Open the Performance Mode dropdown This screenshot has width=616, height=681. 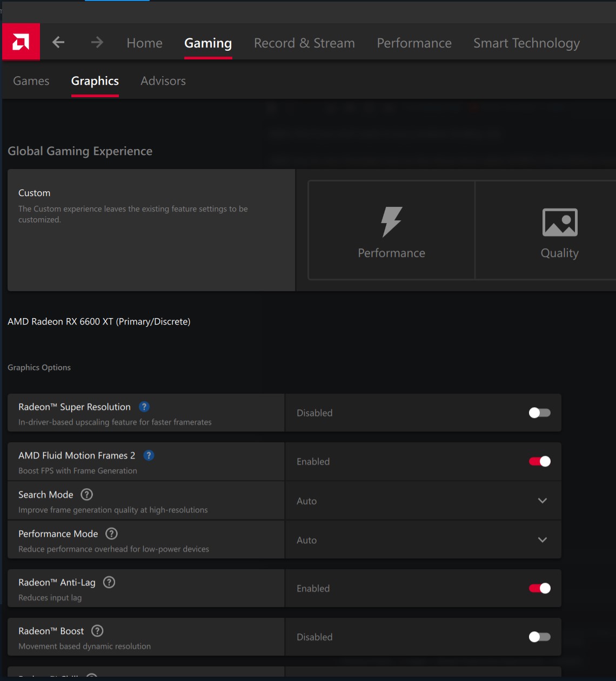(x=542, y=540)
